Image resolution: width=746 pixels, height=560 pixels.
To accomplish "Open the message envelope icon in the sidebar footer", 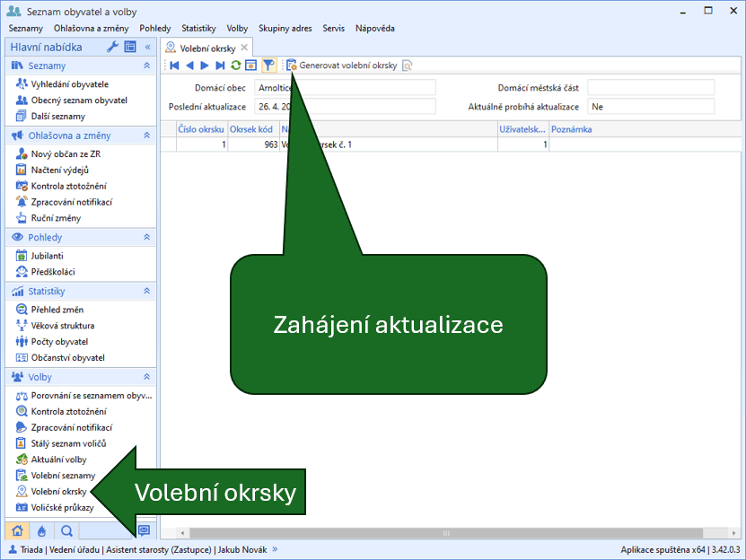I will [x=144, y=530].
